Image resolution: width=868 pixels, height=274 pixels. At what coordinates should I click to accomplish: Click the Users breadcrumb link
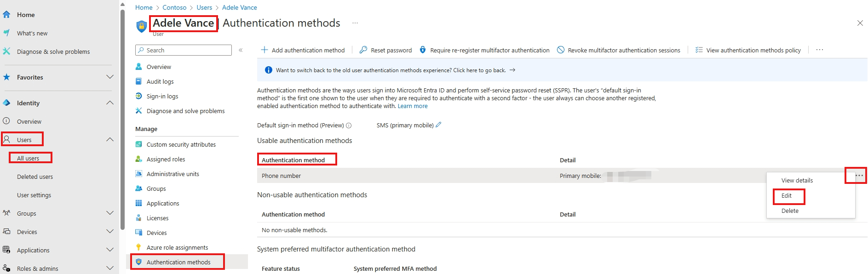click(204, 7)
